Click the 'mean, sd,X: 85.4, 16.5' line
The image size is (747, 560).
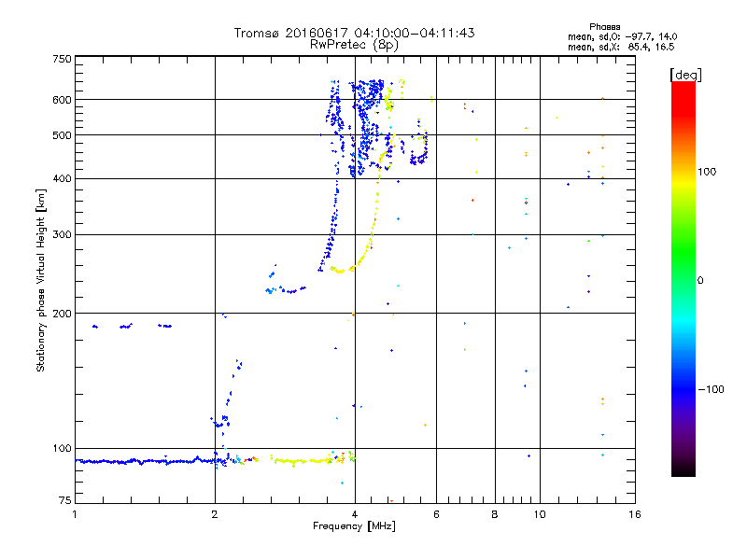click(x=621, y=47)
